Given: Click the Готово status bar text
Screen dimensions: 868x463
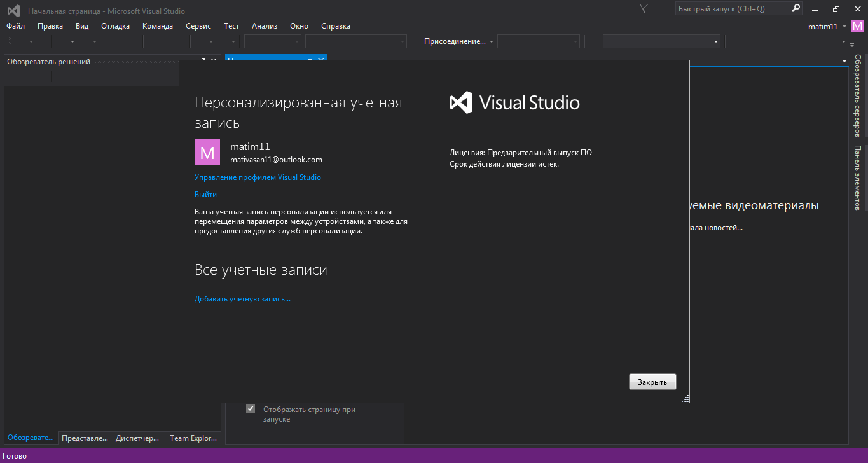Looking at the screenshot, I should click(15, 456).
